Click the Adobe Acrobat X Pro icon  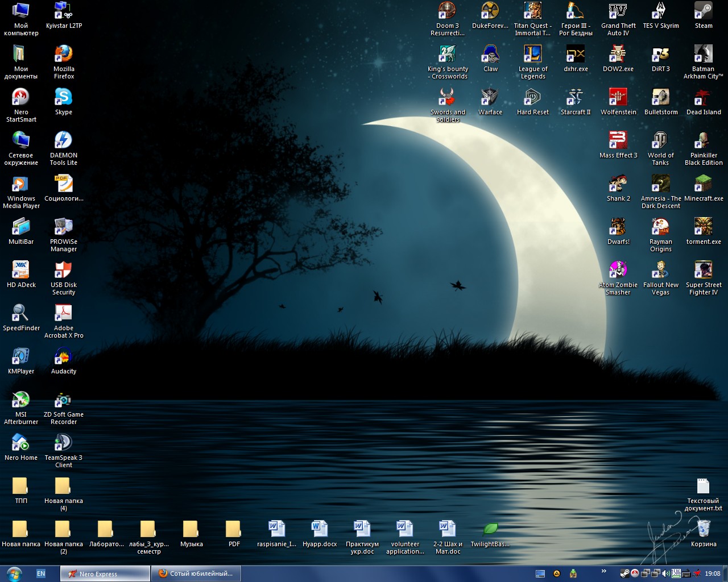pos(64,314)
